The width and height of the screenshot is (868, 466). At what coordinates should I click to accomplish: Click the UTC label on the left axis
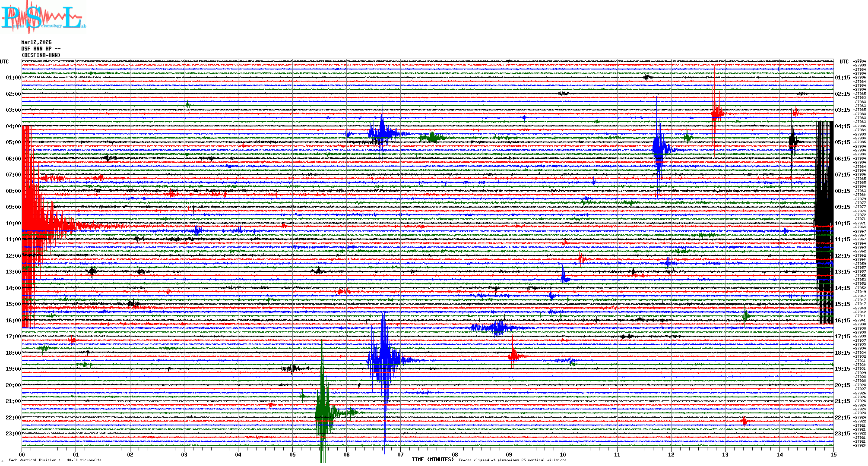(x=4, y=62)
